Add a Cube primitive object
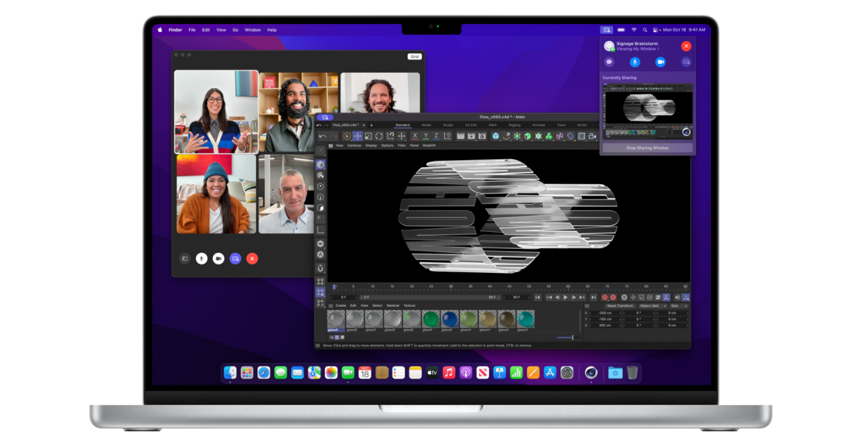This screenshot has height=442, width=868. pyautogui.click(x=495, y=136)
